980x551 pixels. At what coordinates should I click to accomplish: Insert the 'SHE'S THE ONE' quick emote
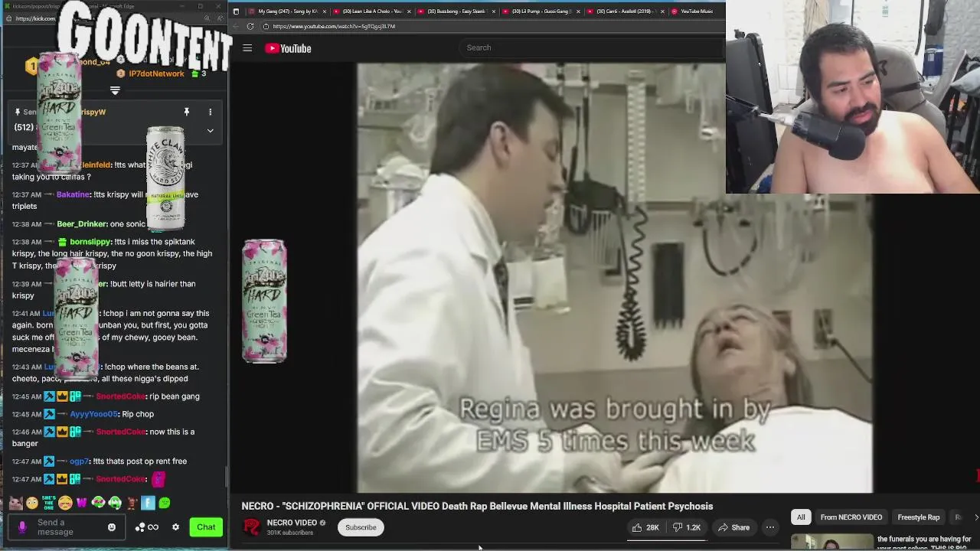tap(48, 503)
